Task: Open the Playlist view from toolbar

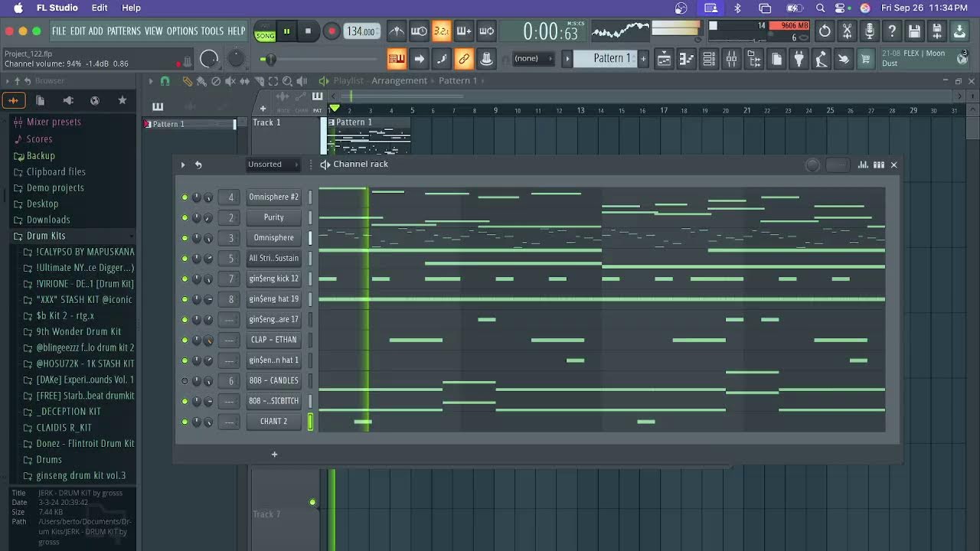Action: coord(664,59)
